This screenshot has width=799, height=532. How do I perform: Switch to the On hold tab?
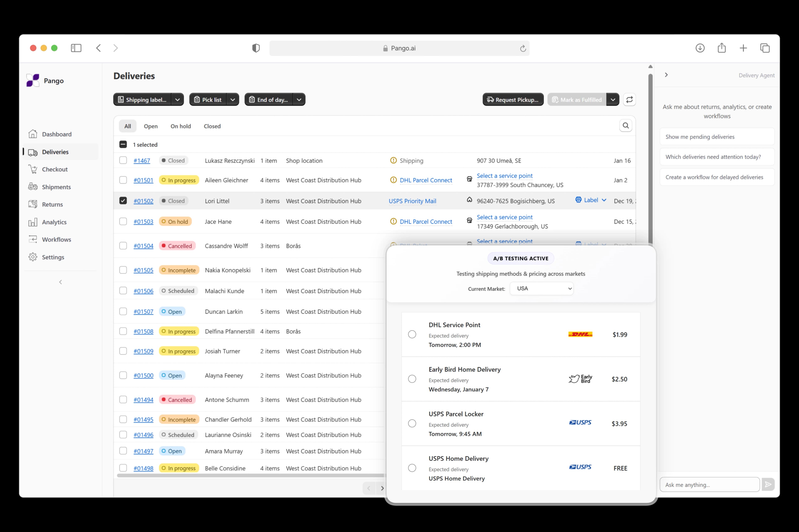[x=181, y=126]
